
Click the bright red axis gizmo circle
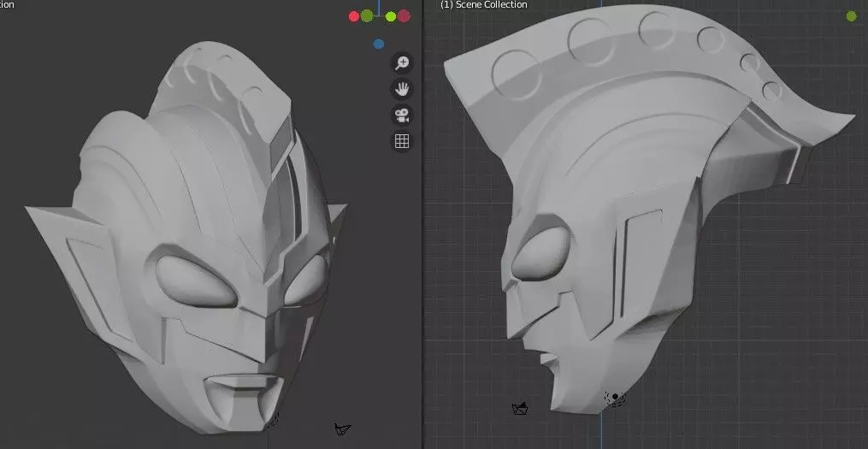pos(354,16)
